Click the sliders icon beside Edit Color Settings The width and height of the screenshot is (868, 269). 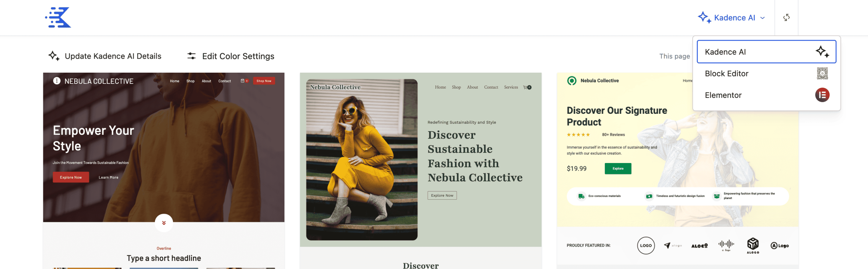tap(192, 56)
